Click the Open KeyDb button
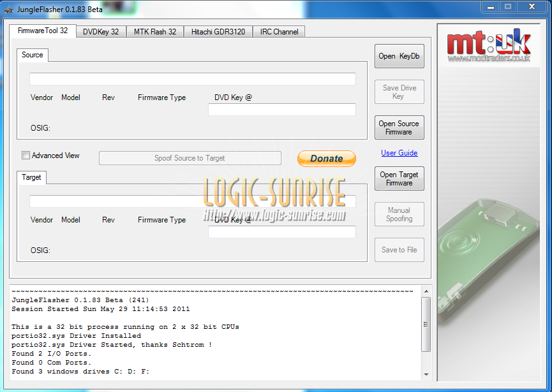The image size is (552, 392). pos(399,56)
